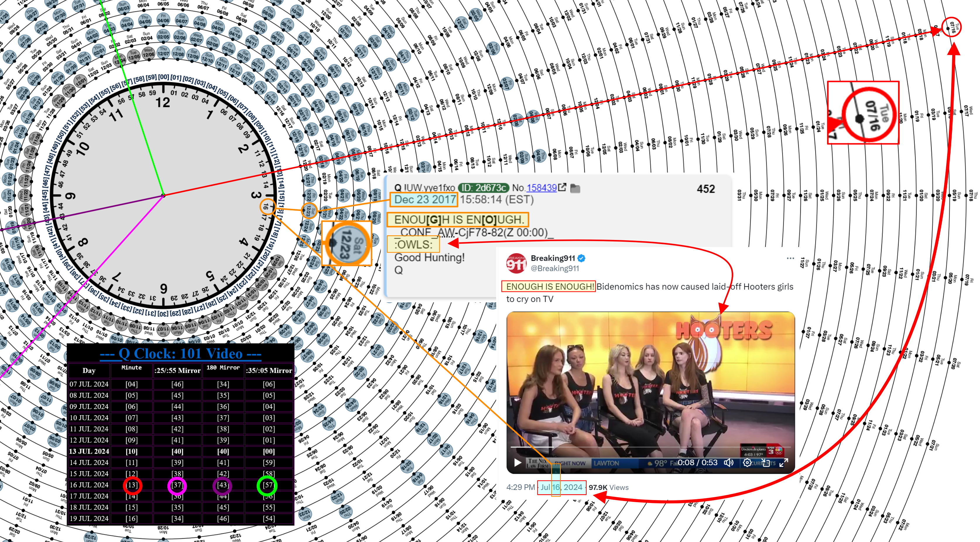This screenshot has width=980, height=542.
Task: Open the tweet's three-dot more menu
Action: [x=791, y=258]
